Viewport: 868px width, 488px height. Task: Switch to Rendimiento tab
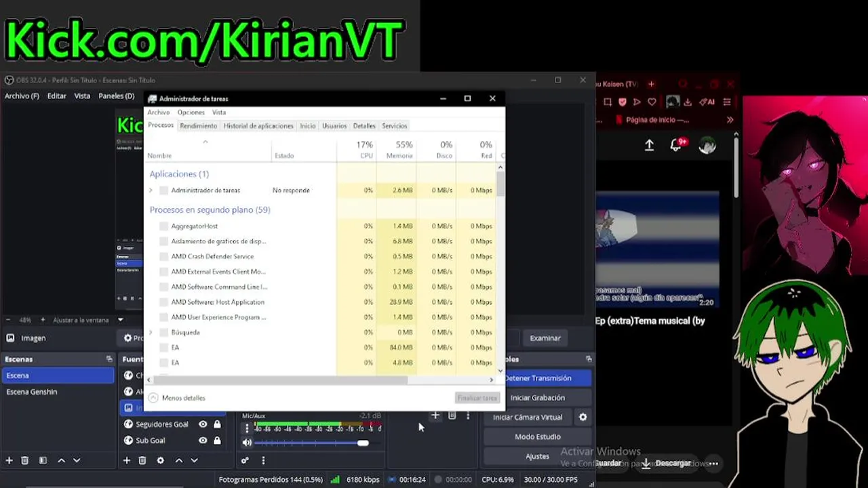[199, 126]
